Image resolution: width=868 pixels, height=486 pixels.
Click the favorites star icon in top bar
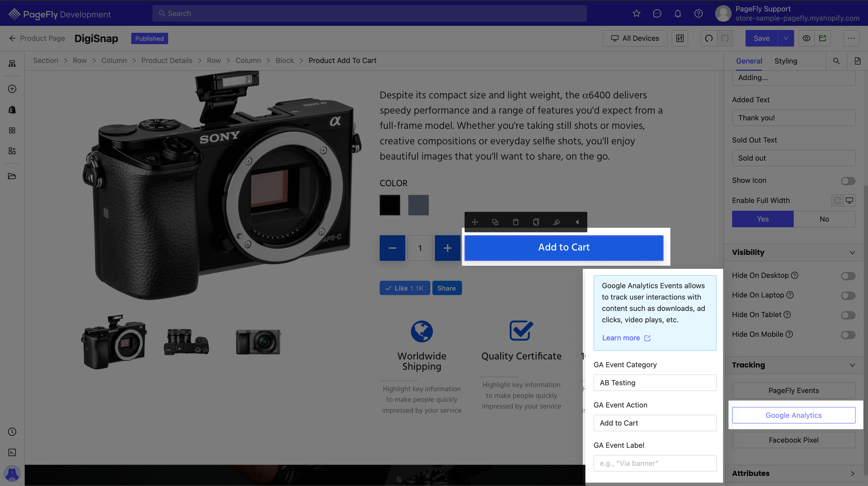[636, 13]
